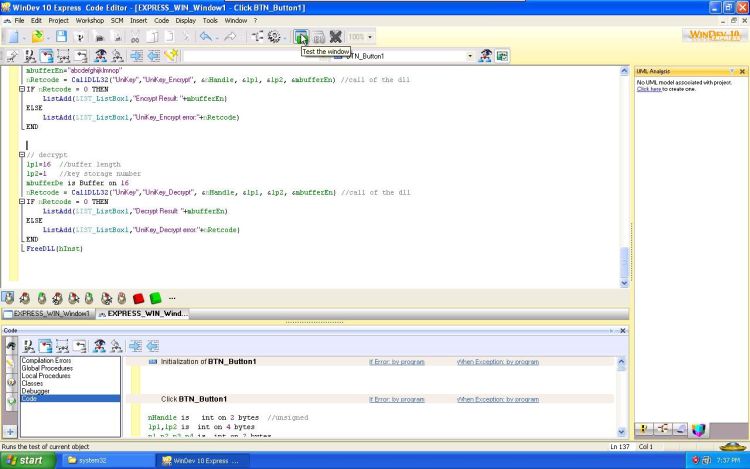Click the plus button in Code pane sidebar
Viewport: 750px width, 469px height.
(x=10, y=432)
